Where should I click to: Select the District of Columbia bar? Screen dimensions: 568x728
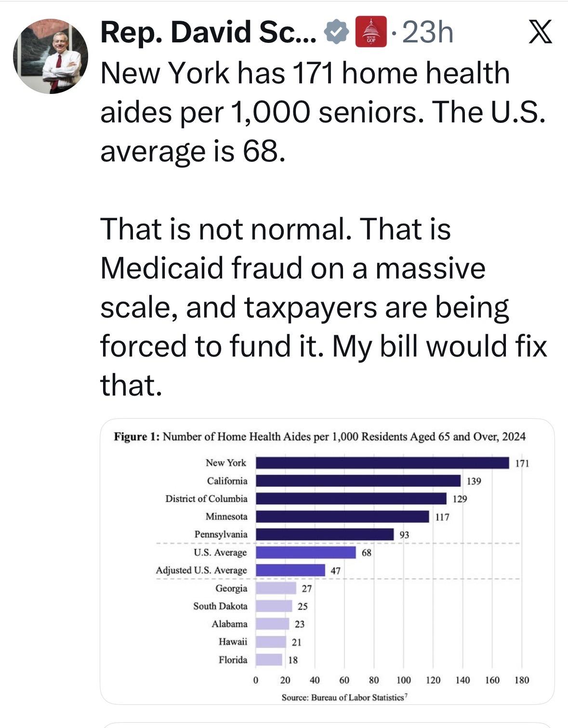pos(351,499)
